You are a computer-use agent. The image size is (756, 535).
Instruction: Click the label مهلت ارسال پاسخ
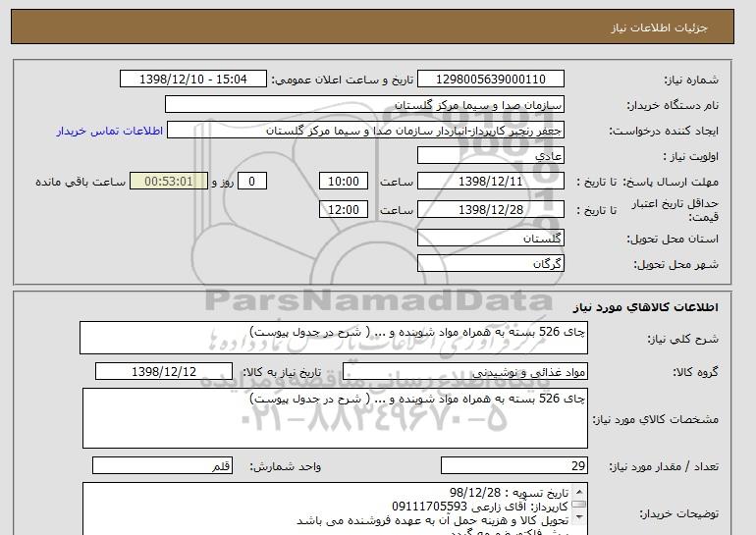pos(671,182)
